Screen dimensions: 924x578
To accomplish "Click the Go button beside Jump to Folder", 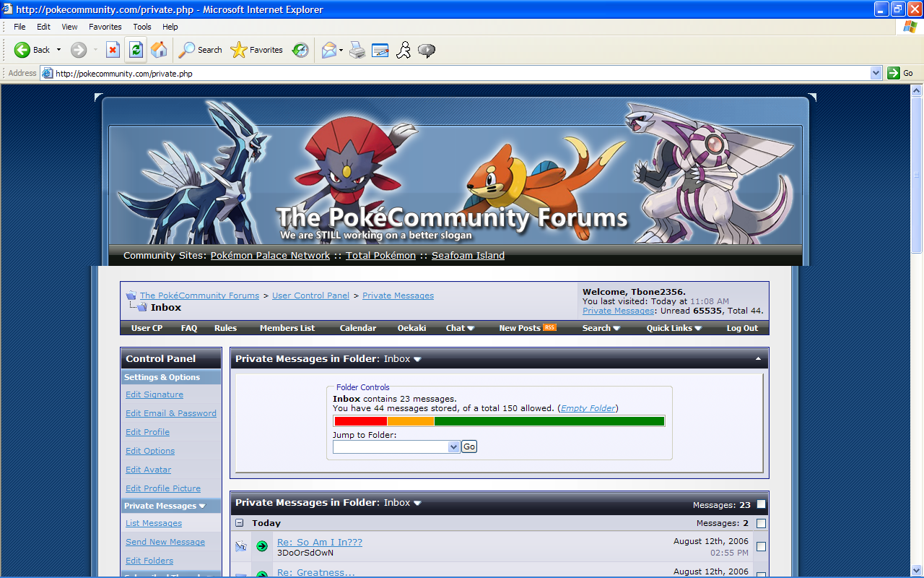I will click(469, 447).
